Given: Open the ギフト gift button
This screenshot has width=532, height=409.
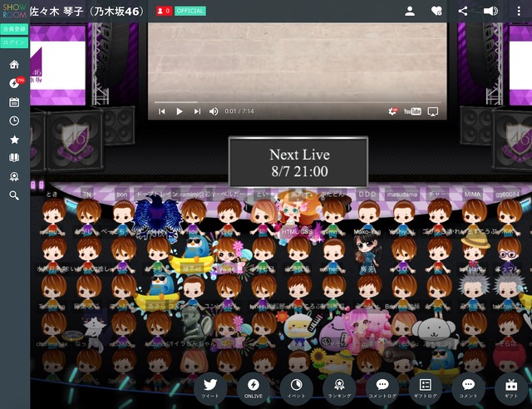Looking at the screenshot, I should pyautogui.click(x=511, y=388).
